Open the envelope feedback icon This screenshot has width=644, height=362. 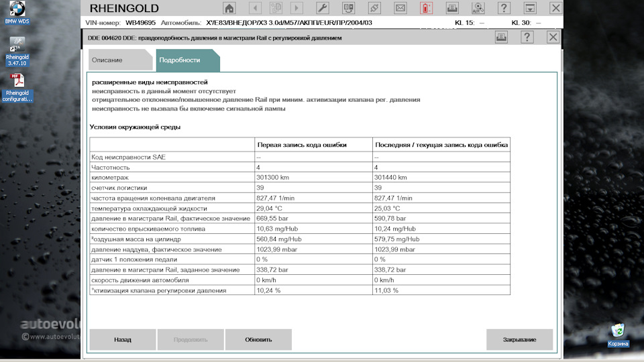click(400, 8)
